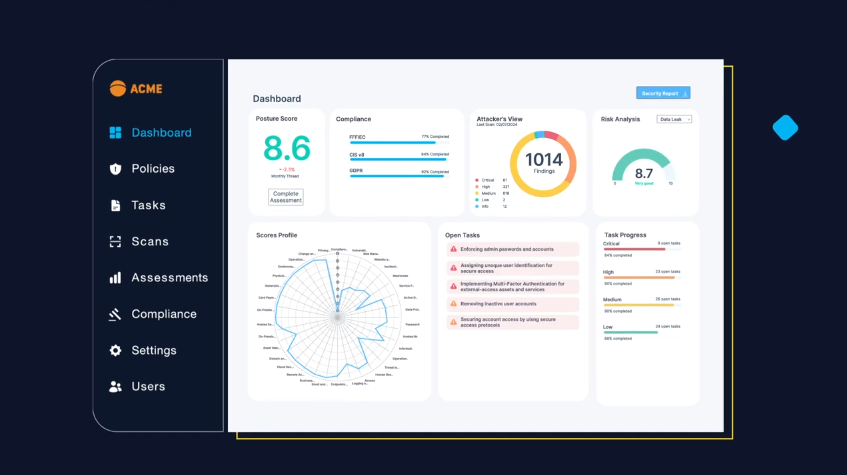Image resolution: width=847 pixels, height=475 pixels.
Task: Click the Dashboard grid icon in sidebar
Action: [x=116, y=132]
